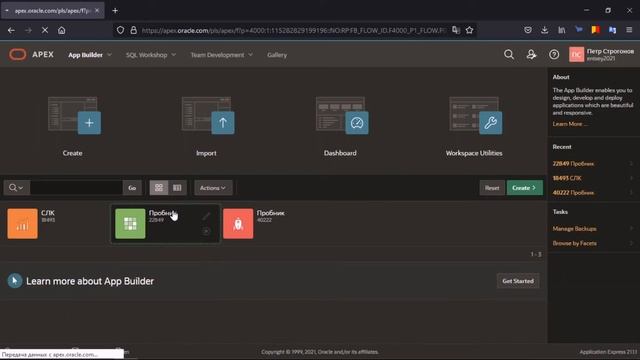The height and width of the screenshot is (360, 640).
Task: Click the browser home button
Action: click(x=62, y=30)
